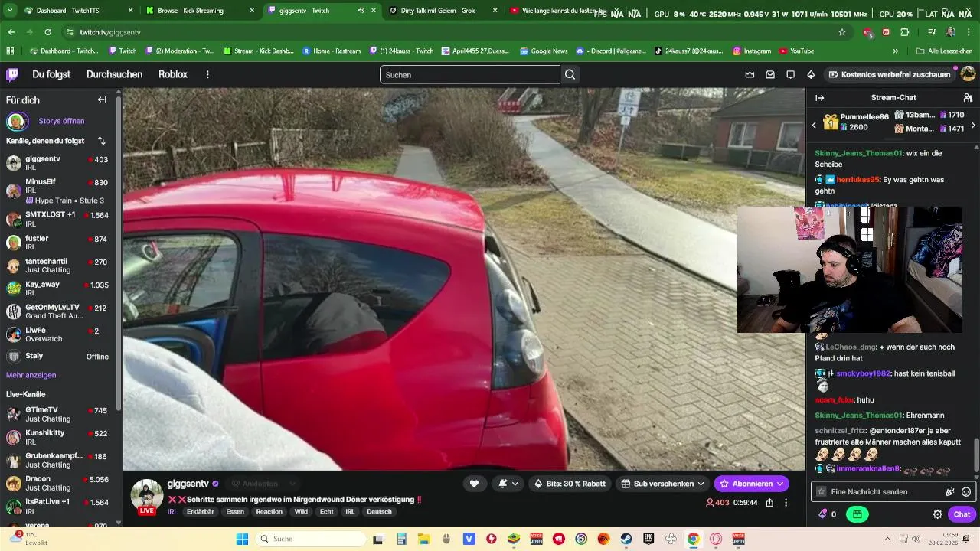Expand hidden bookmarks chevron

tap(895, 51)
